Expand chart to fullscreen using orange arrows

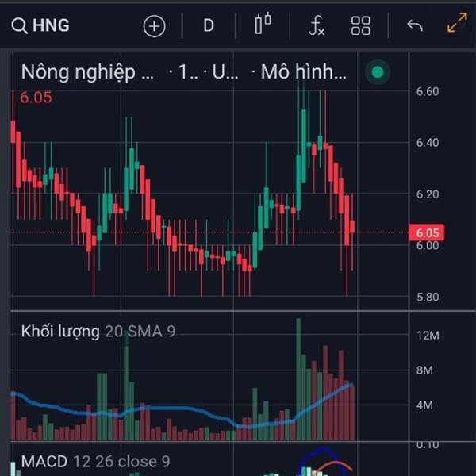click(457, 22)
